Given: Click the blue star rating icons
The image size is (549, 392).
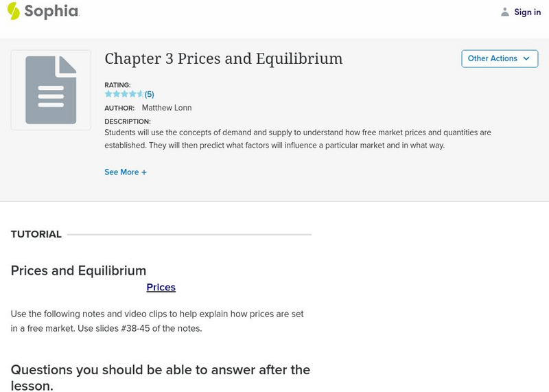Looking at the screenshot, I should (x=124, y=94).
